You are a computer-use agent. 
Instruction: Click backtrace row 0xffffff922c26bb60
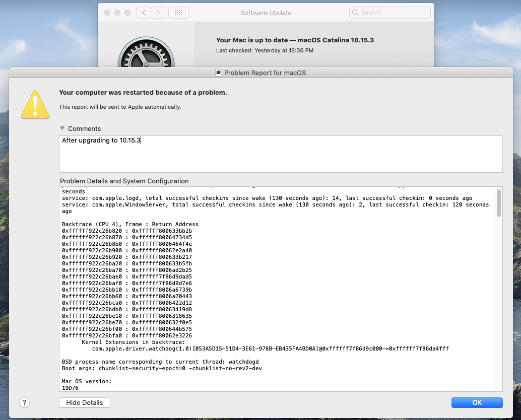pyautogui.click(x=127, y=297)
